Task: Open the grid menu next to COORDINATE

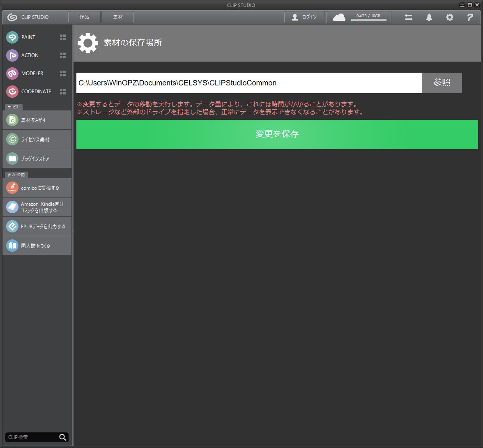Action: 63,92
